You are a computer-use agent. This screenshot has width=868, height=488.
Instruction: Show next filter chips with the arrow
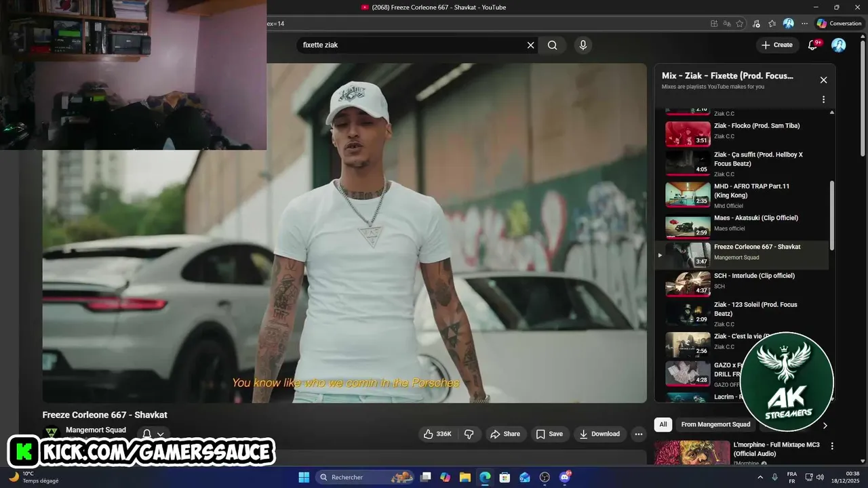pos(825,425)
